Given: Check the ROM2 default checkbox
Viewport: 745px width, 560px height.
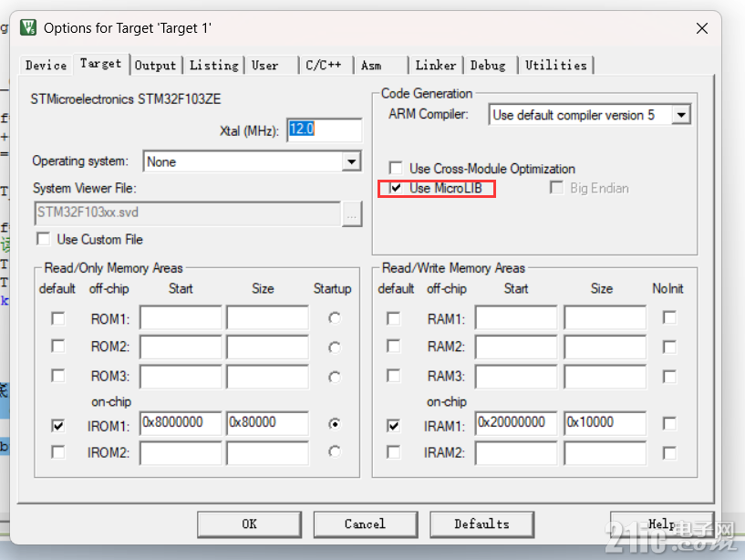Looking at the screenshot, I should pos(58,346).
